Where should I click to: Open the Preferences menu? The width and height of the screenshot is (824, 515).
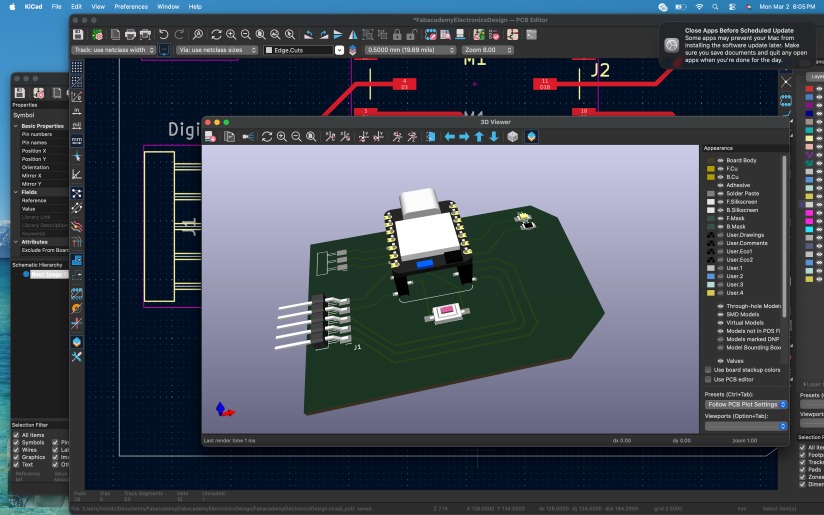(130, 6)
